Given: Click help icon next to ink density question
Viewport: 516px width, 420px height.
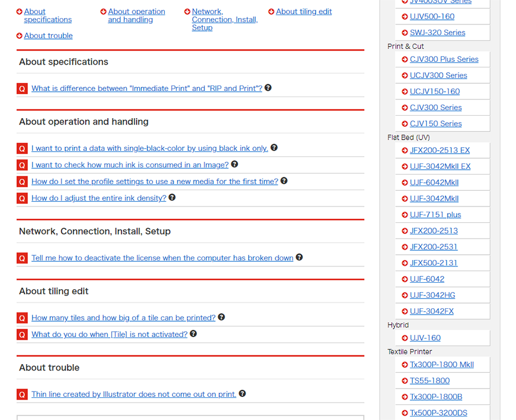Looking at the screenshot, I should 172,198.
